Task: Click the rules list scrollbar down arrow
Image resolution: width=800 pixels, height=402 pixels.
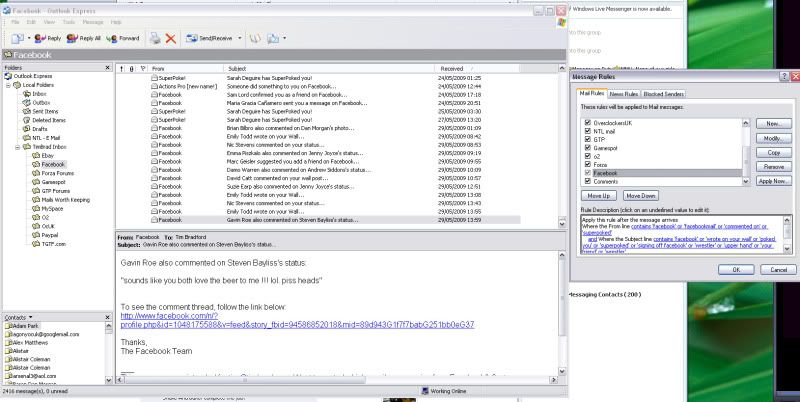Action: [746, 181]
